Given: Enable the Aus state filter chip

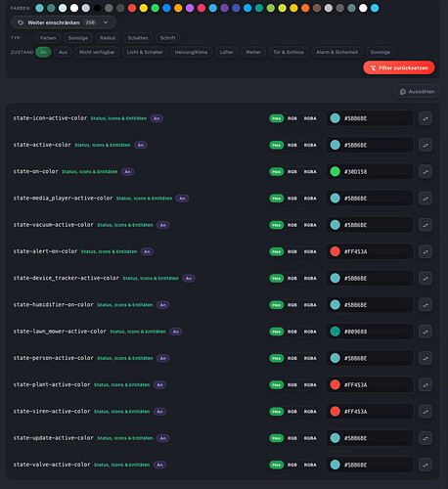Looking at the screenshot, I should [63, 52].
